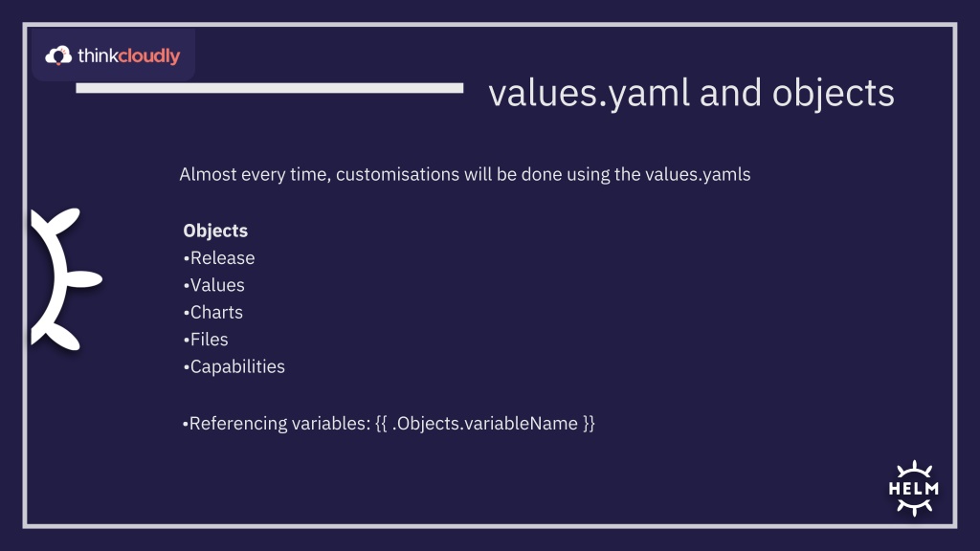This screenshot has width=980, height=551.
Task: Click the Helm logo in bottom corner
Action: (x=914, y=489)
